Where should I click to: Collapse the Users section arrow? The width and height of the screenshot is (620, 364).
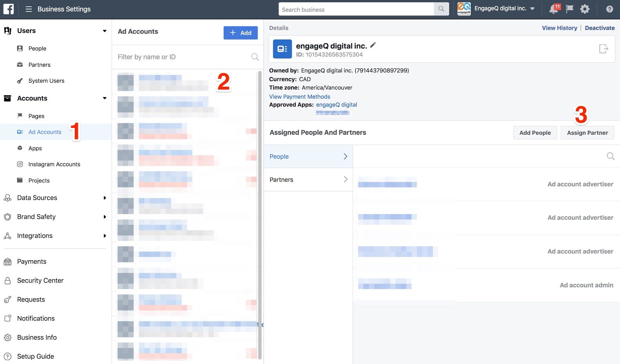105,31
